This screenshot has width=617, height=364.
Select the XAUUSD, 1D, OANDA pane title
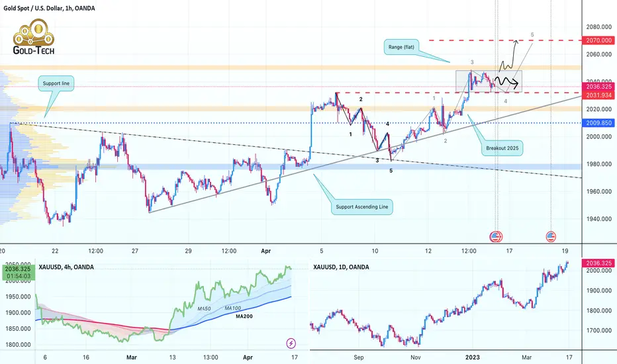[x=341, y=267]
